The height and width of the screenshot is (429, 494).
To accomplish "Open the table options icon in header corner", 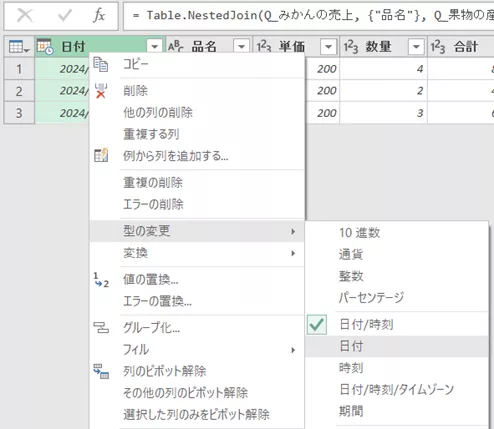I will click(19, 47).
